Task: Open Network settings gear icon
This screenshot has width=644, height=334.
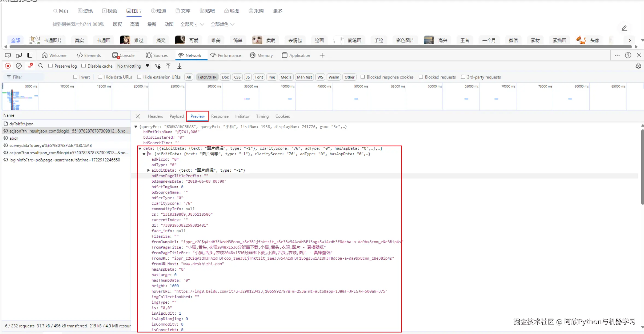Action: tap(638, 66)
